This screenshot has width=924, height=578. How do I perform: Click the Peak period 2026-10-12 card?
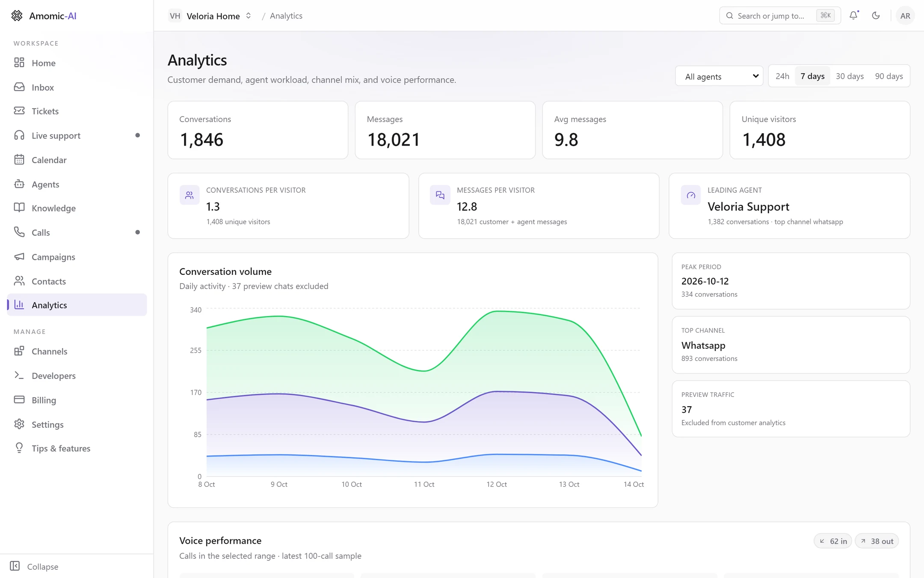791,281
